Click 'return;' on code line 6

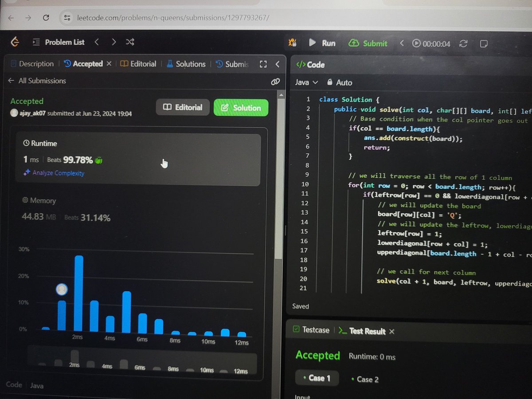pyautogui.click(x=377, y=147)
